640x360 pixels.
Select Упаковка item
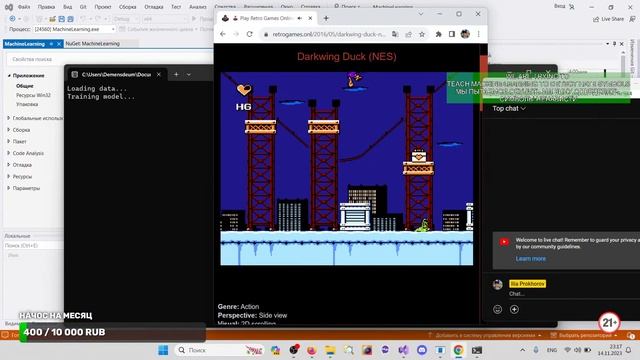tap(27, 104)
